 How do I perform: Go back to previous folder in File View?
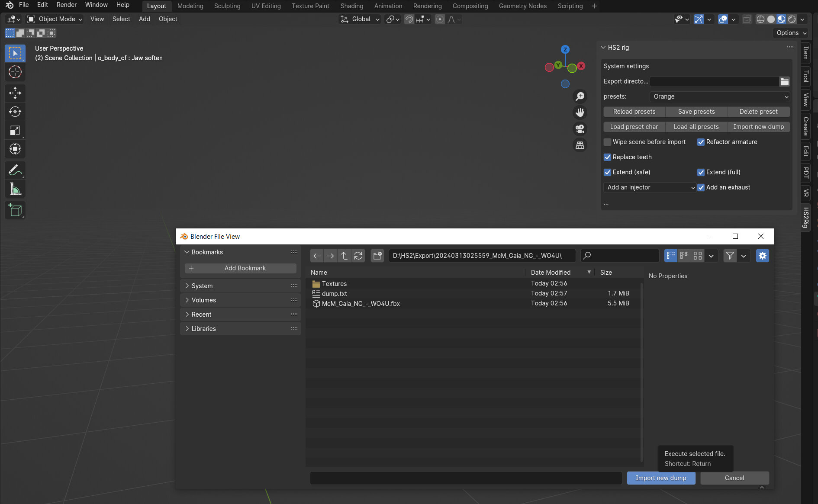pyautogui.click(x=317, y=256)
